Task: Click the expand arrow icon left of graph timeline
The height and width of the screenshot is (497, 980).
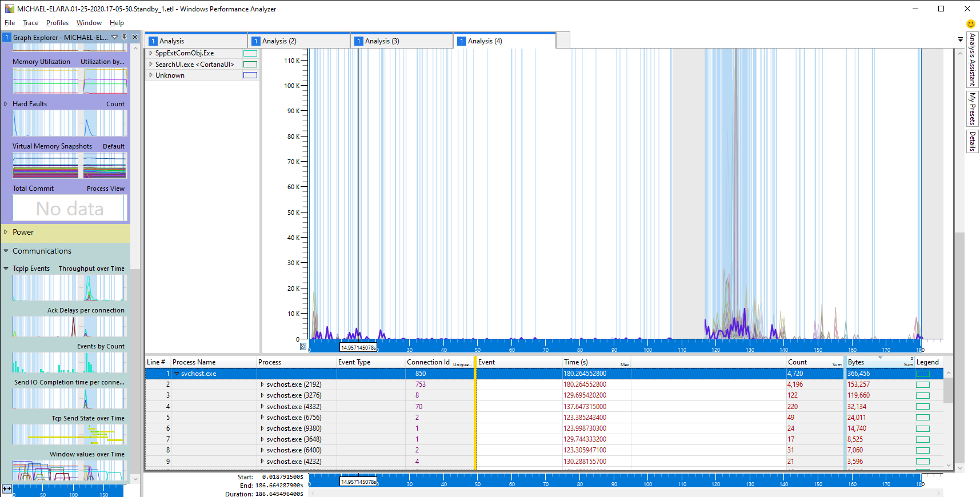Action: (303, 346)
